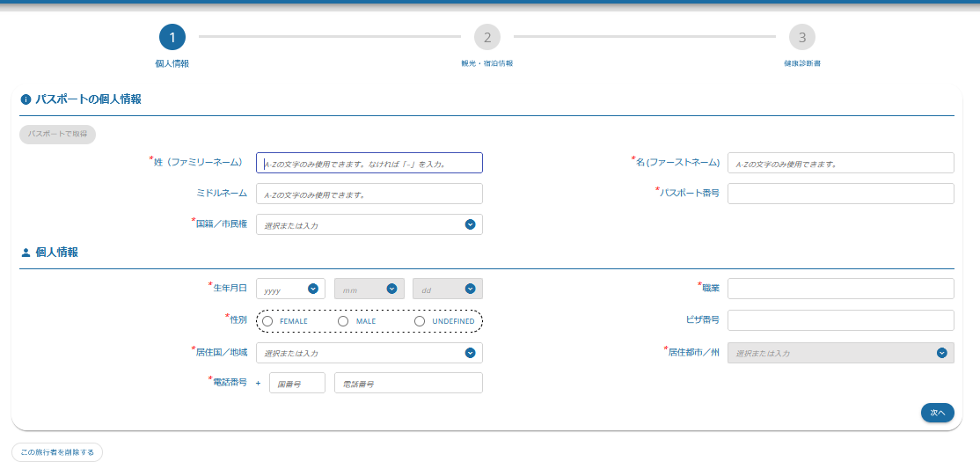Click the パスポートで取得 button
Viewport: 980px width, 469px height.
[x=57, y=135]
